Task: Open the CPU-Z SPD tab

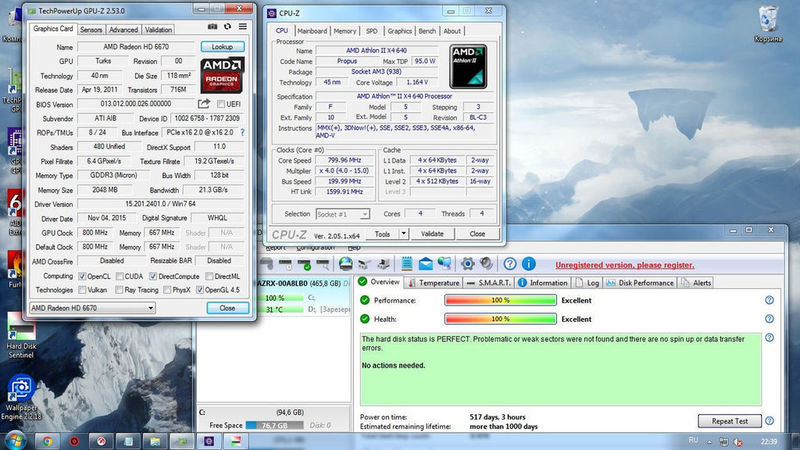Action: [372, 31]
